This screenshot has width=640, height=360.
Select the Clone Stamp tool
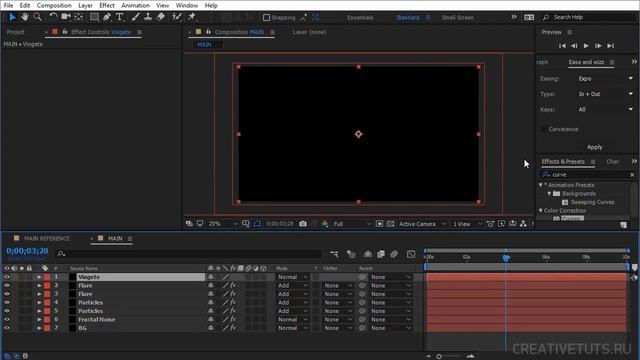(148, 17)
